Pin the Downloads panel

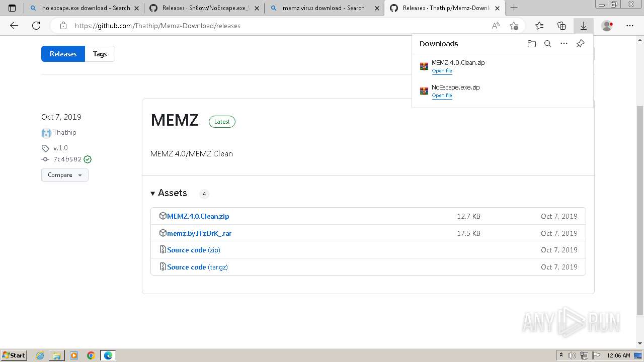pyautogui.click(x=580, y=44)
